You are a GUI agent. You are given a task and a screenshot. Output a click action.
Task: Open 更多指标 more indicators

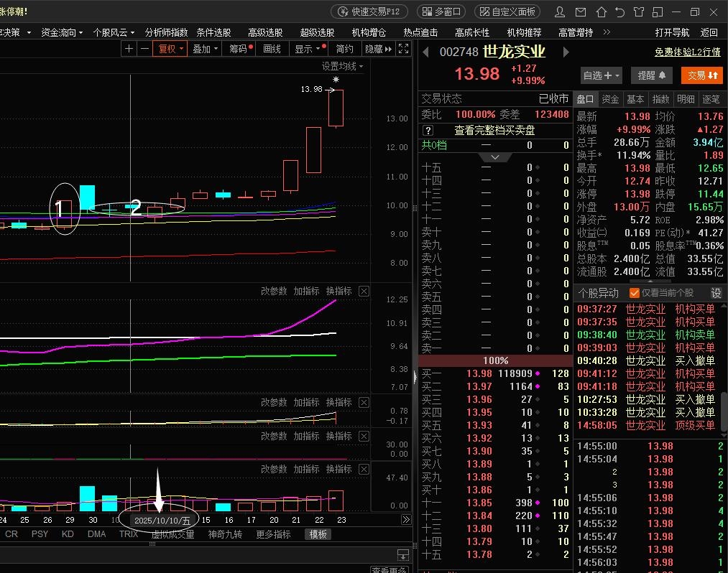pos(273,534)
